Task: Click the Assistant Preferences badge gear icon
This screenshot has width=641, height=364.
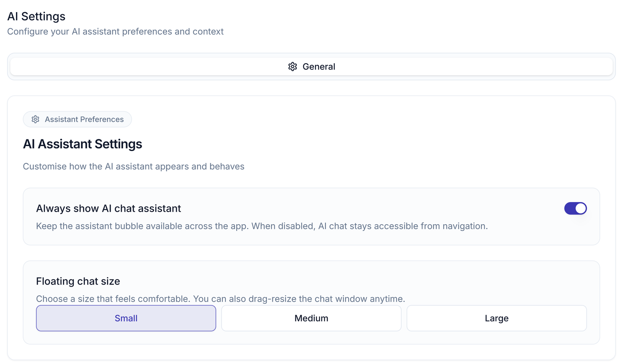Action: [x=36, y=119]
